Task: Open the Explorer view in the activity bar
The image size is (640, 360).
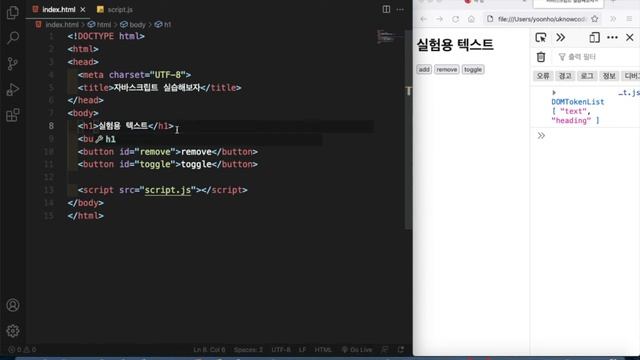Action: click(x=13, y=13)
